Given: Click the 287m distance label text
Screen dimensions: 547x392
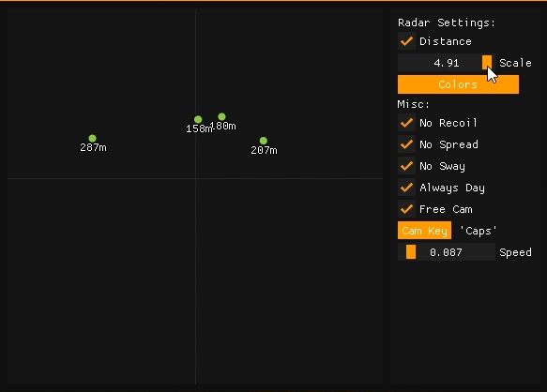Looking at the screenshot, I should (94, 148).
